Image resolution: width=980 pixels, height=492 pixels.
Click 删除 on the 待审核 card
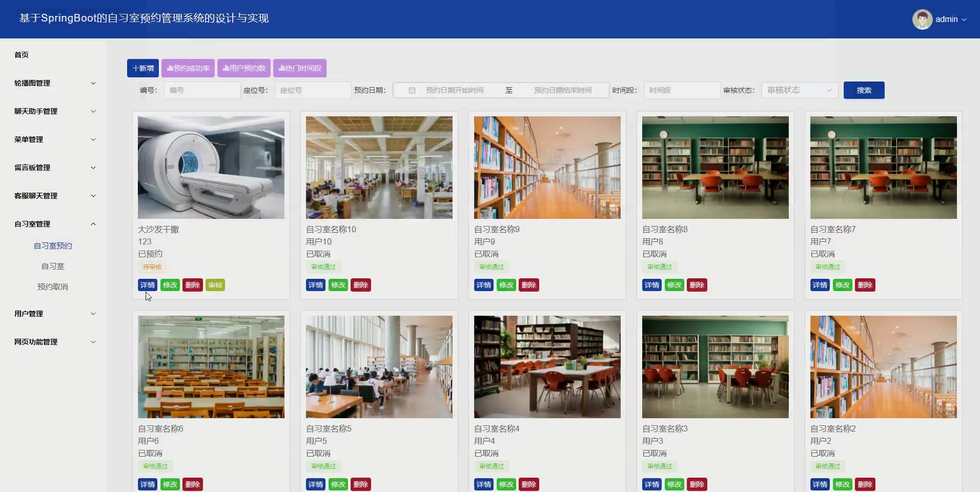click(193, 285)
